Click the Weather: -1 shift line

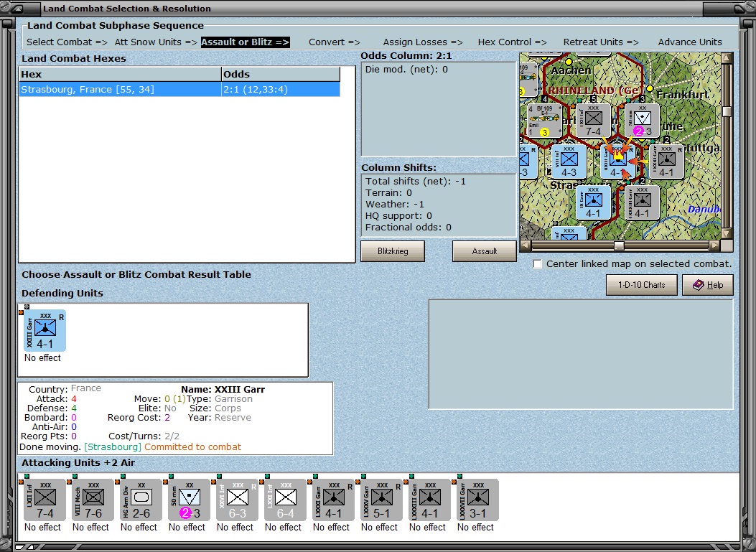click(394, 205)
